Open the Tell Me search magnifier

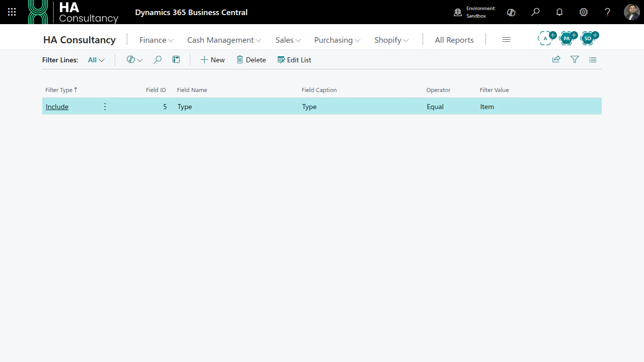[535, 12]
